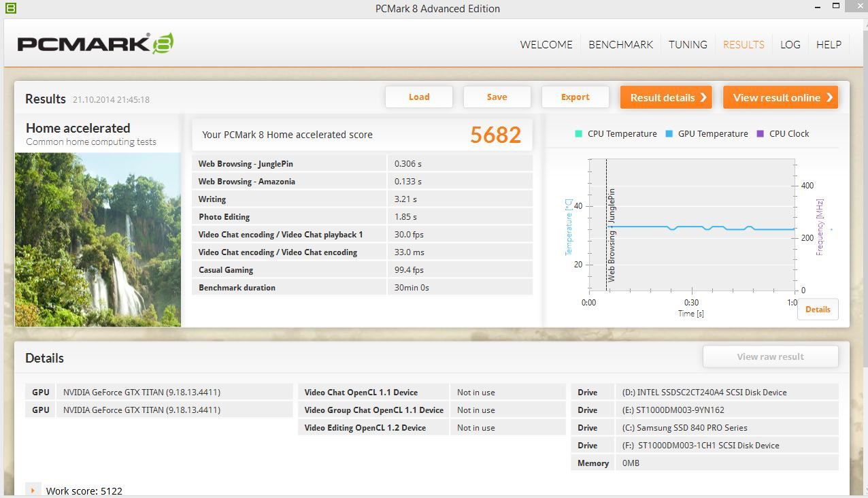Click the ST1000DM003-9YN162 drive entry
Image resolution: width=868 pixels, height=498 pixels.
pos(705,410)
